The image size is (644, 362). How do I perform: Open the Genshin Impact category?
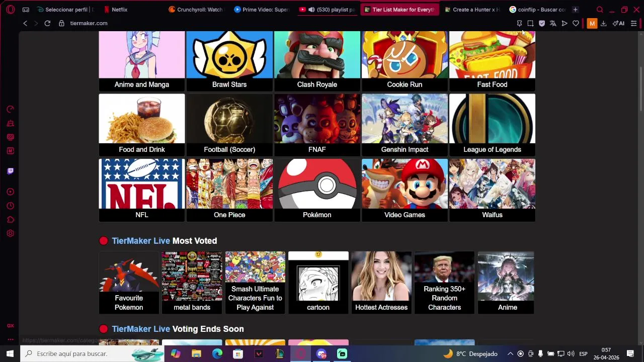pos(405,125)
